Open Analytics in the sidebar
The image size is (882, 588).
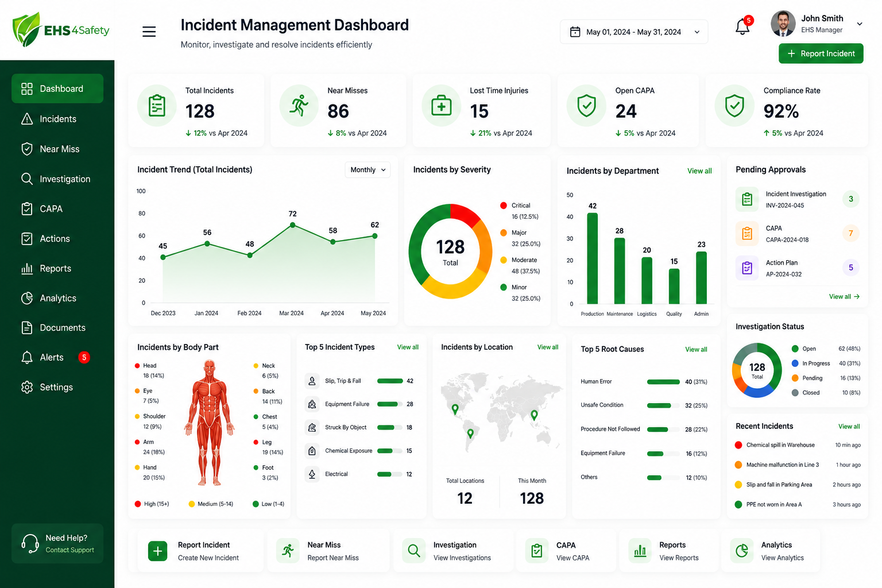(57, 299)
